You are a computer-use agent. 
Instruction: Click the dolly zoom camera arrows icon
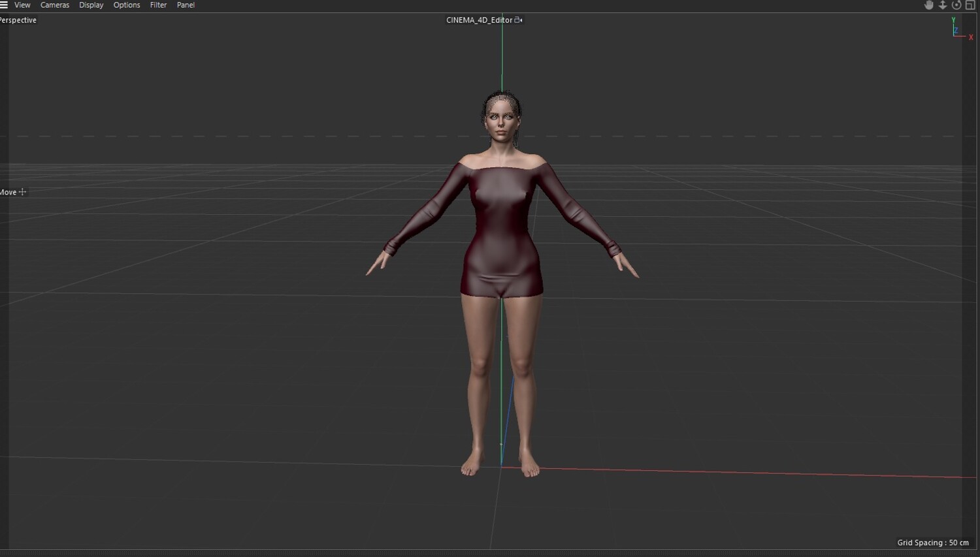click(x=943, y=5)
